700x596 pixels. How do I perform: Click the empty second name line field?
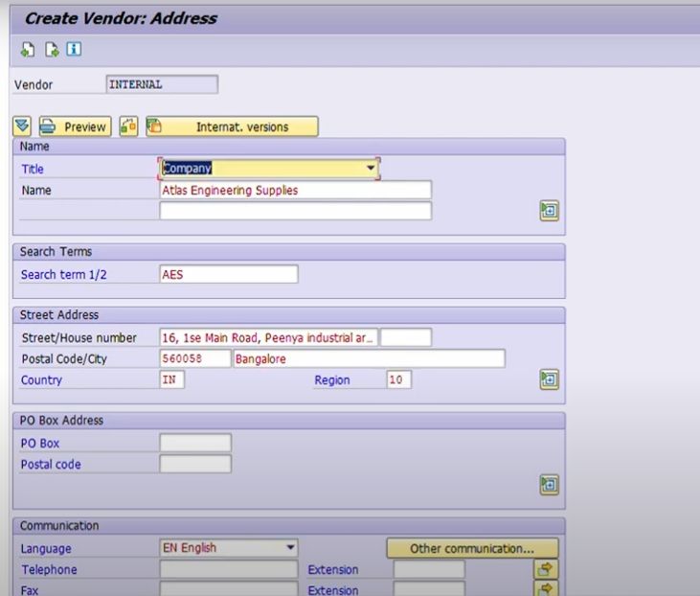point(296,211)
